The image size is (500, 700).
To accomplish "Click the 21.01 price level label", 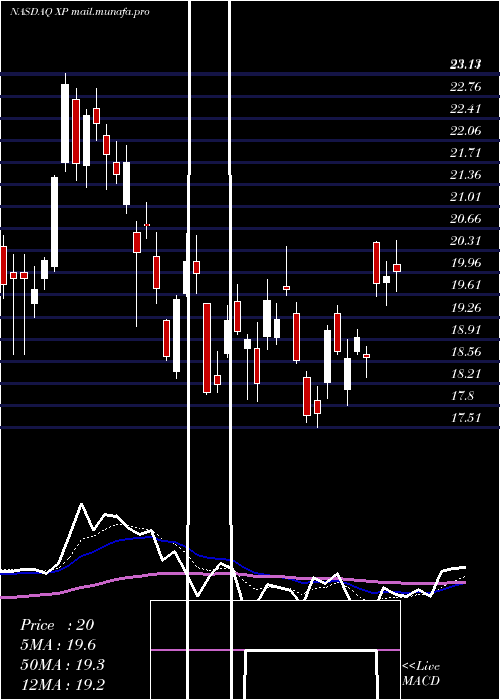I will point(465,196).
